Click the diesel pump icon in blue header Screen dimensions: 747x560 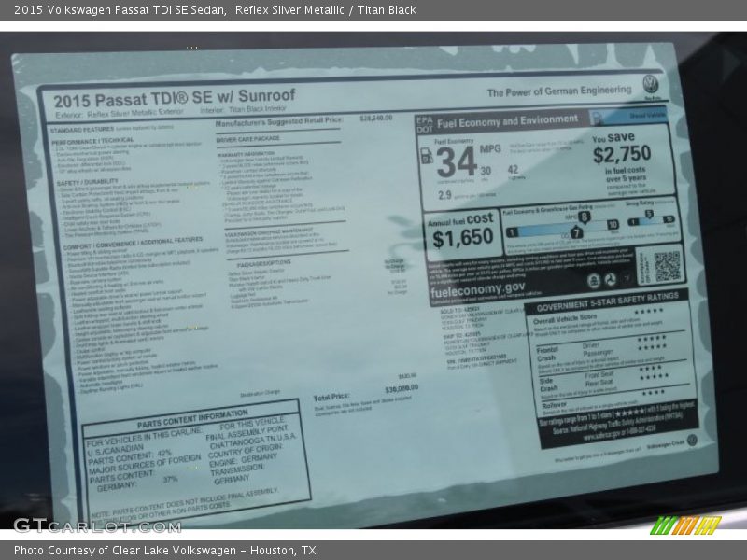(597, 118)
